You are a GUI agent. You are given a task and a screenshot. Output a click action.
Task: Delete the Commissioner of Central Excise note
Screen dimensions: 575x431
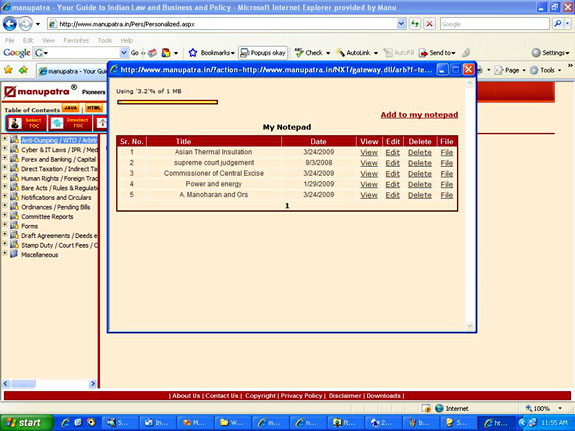click(420, 174)
